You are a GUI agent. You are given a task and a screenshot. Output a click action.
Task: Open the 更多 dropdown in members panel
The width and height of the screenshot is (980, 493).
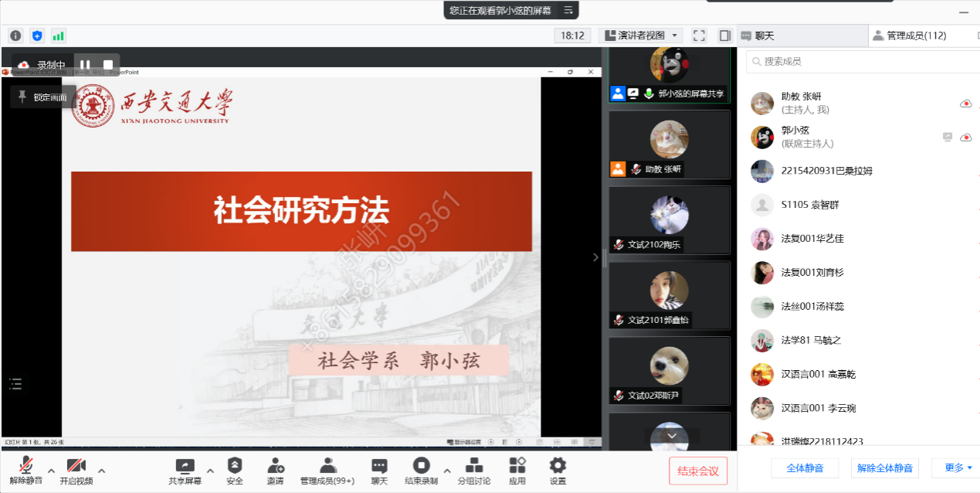click(x=958, y=467)
